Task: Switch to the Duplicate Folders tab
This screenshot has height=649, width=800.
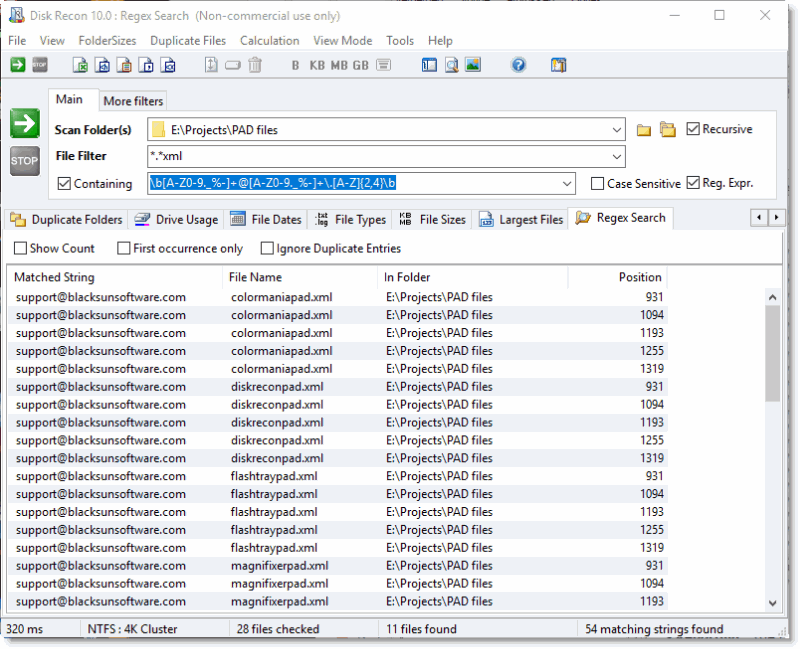Action: point(67,220)
